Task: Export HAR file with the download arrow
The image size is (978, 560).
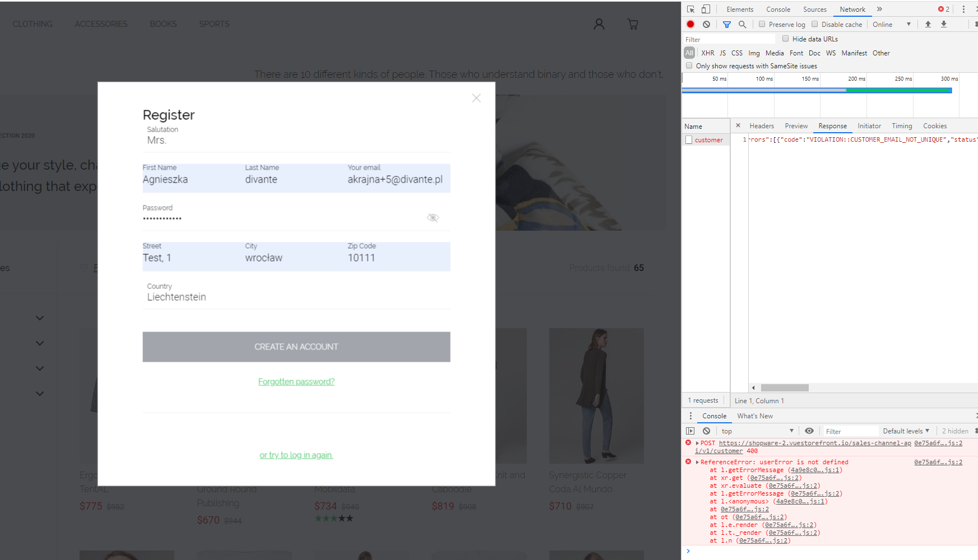Action: [x=944, y=24]
